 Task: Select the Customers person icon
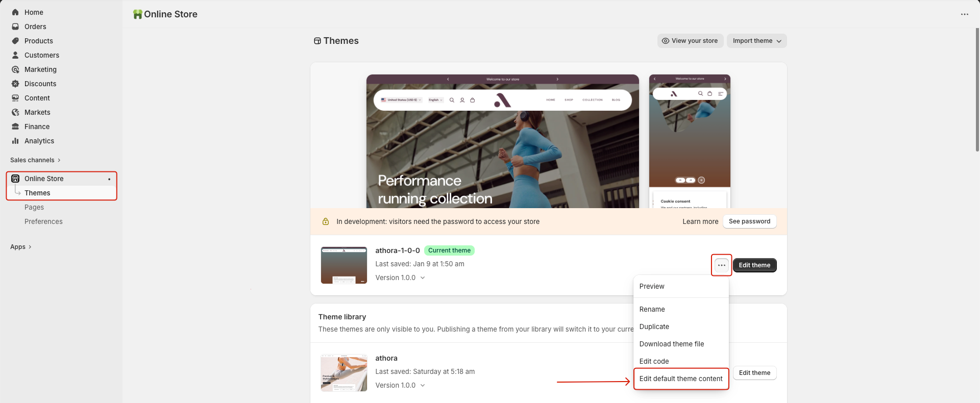pyautogui.click(x=15, y=55)
